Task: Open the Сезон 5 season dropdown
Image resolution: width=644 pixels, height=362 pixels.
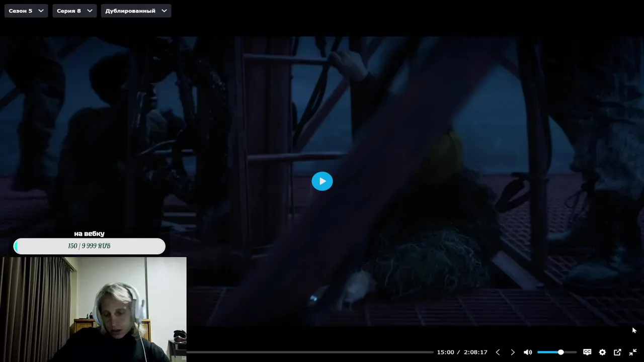Action: coord(26,11)
